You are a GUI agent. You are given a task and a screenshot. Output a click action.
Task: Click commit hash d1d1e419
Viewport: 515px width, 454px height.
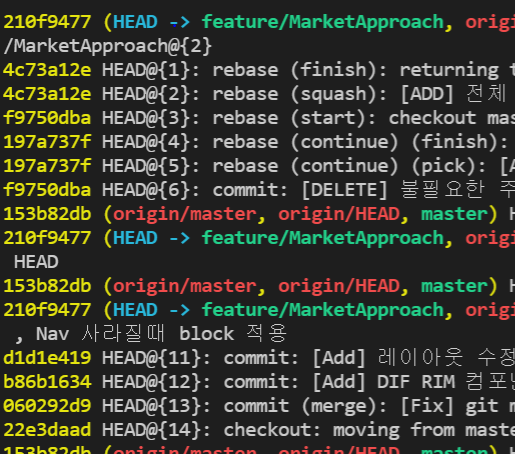[47, 358]
